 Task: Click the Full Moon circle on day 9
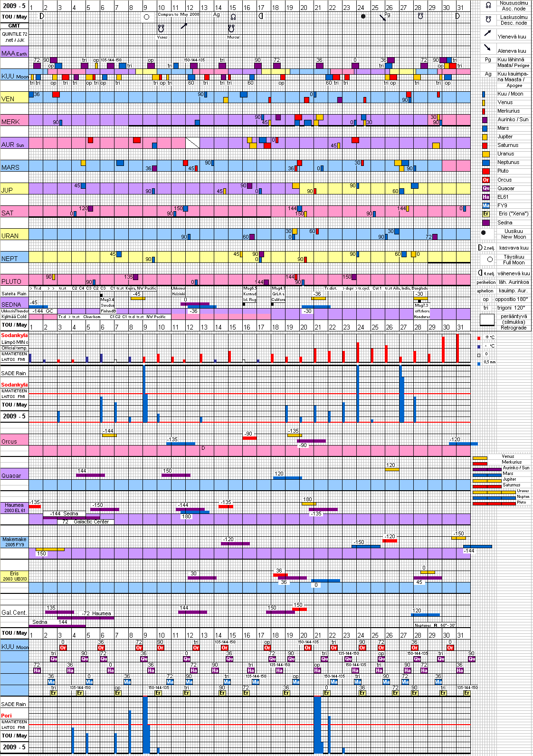146,17
